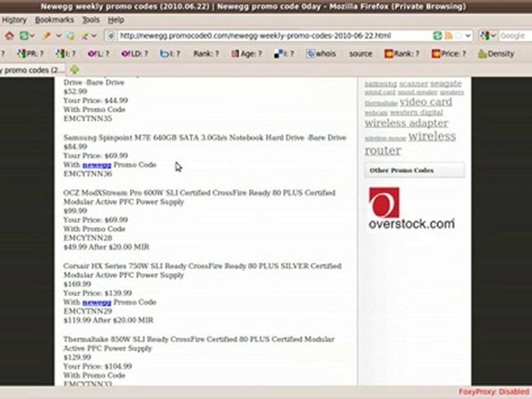Click the 'sound card' tag link
Viewport: 532px width, 399px height.
(380, 92)
